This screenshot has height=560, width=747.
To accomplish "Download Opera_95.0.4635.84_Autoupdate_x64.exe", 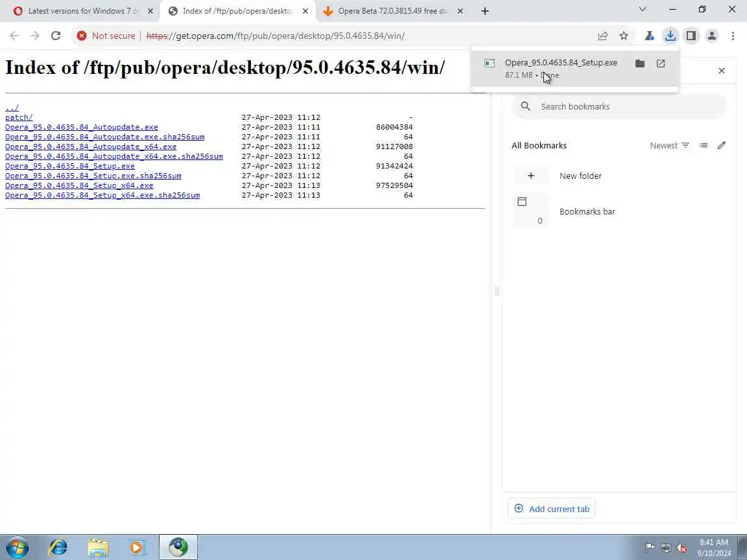I will (91, 146).
